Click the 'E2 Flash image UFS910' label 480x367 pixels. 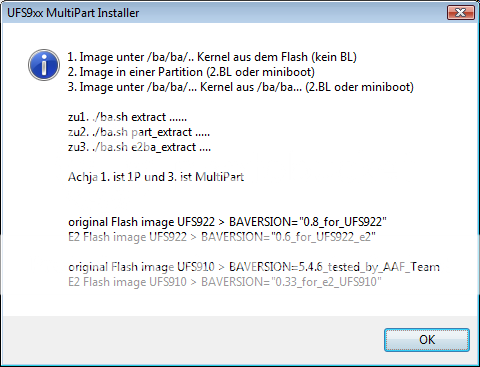[x=127, y=282]
